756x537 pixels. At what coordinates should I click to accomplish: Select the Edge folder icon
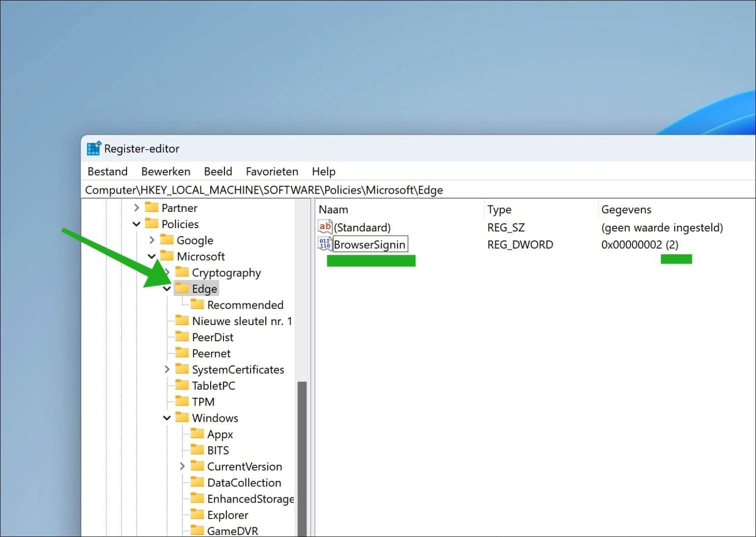[x=182, y=288]
